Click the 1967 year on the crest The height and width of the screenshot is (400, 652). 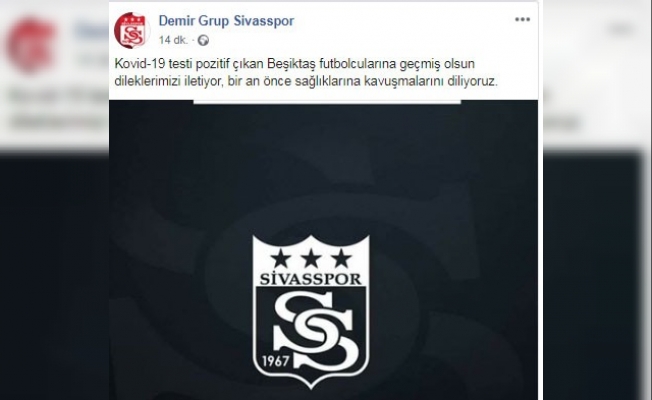pos(275,360)
